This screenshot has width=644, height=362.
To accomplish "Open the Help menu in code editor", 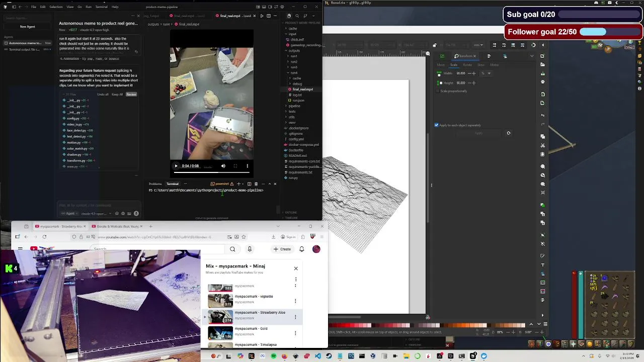I will coord(115,7).
